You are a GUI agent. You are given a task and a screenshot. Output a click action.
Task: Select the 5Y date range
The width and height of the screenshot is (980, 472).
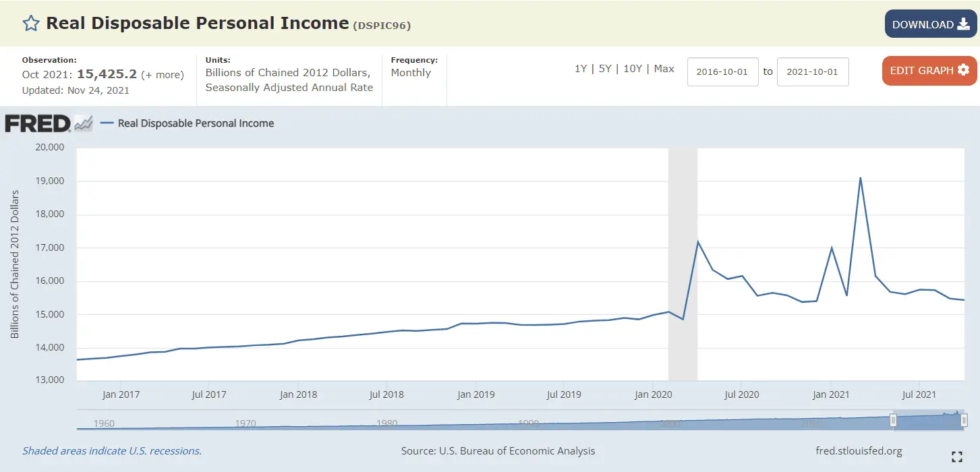(x=605, y=69)
